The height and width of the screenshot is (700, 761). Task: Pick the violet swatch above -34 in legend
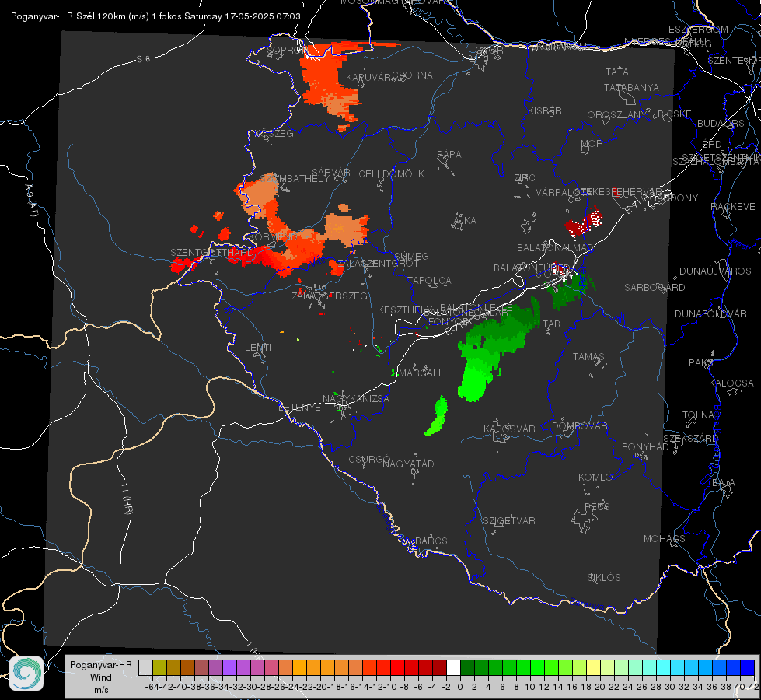[229, 667]
